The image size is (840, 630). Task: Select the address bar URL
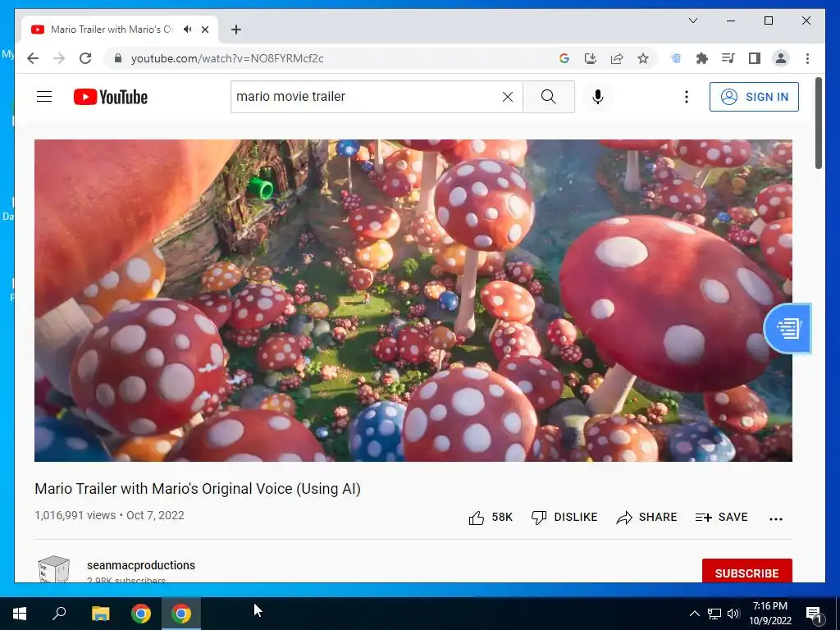227,58
